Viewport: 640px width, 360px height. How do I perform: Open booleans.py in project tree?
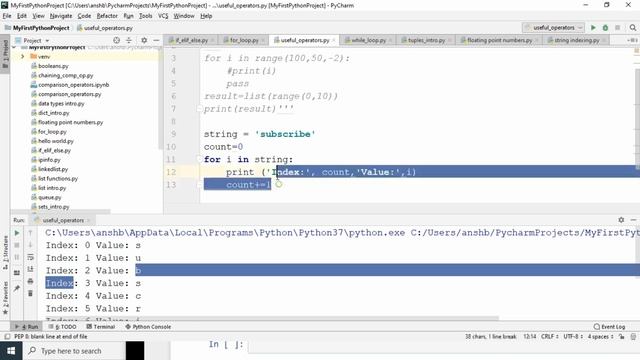[x=53, y=66]
